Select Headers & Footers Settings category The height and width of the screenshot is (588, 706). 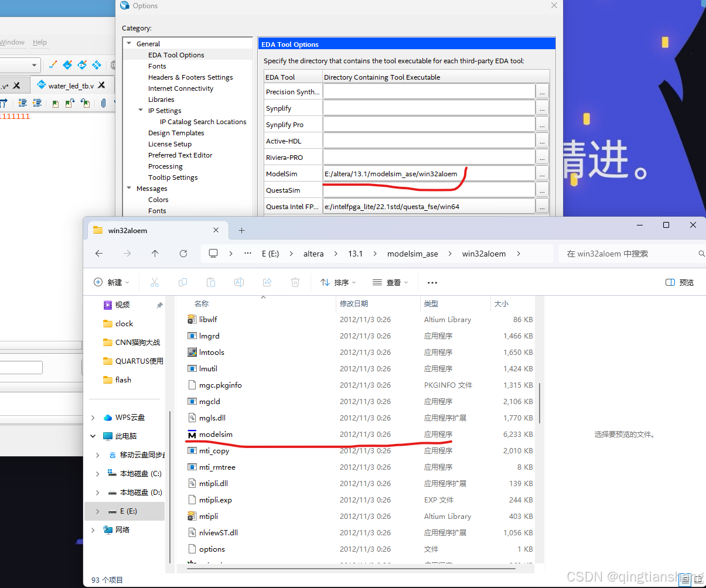(x=190, y=77)
